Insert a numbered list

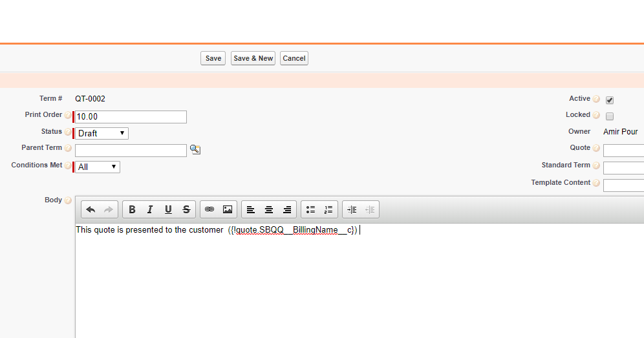[328, 210]
